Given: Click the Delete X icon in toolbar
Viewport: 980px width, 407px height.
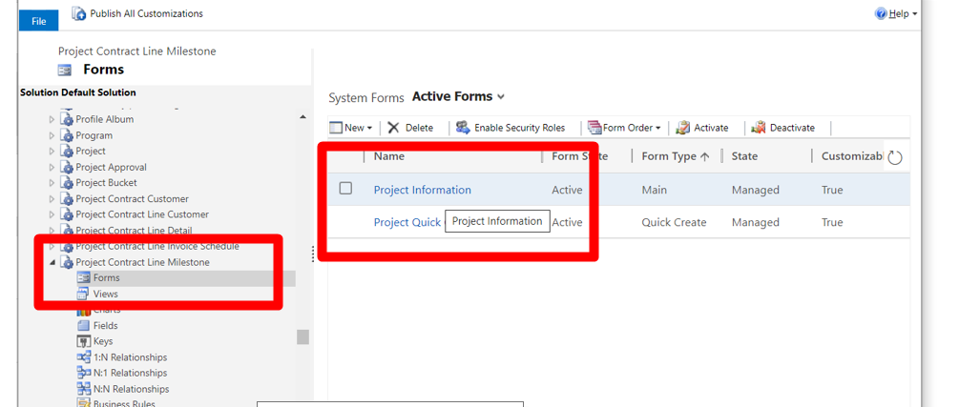Looking at the screenshot, I should (x=393, y=128).
